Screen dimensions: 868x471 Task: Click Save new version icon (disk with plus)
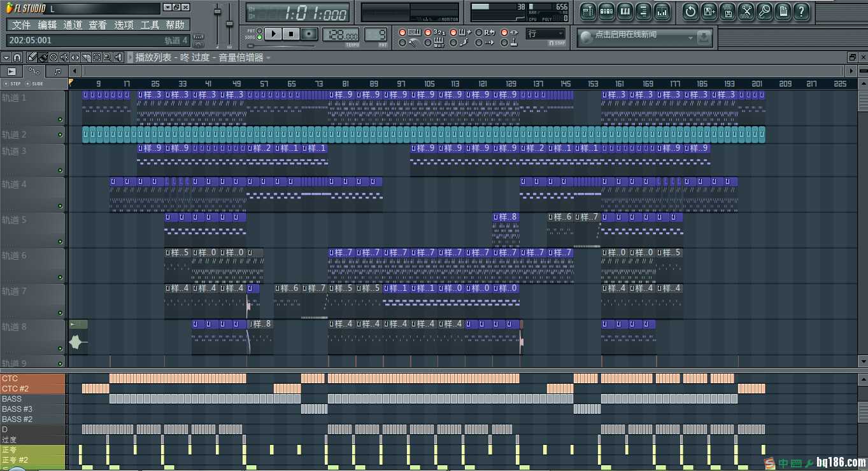tap(709, 11)
